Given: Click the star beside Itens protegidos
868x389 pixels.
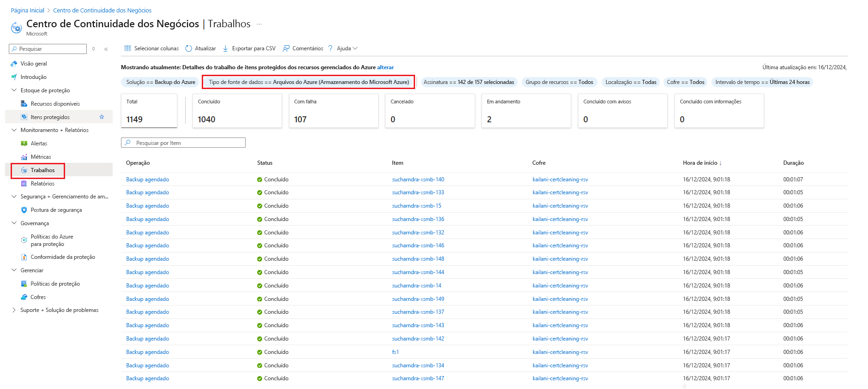Looking at the screenshot, I should (x=102, y=117).
